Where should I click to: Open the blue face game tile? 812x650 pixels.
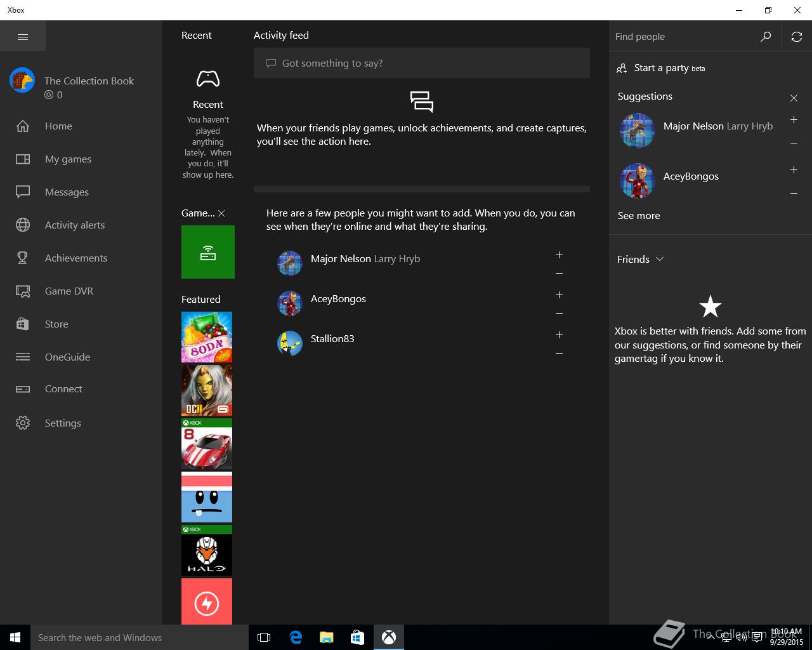point(207,497)
